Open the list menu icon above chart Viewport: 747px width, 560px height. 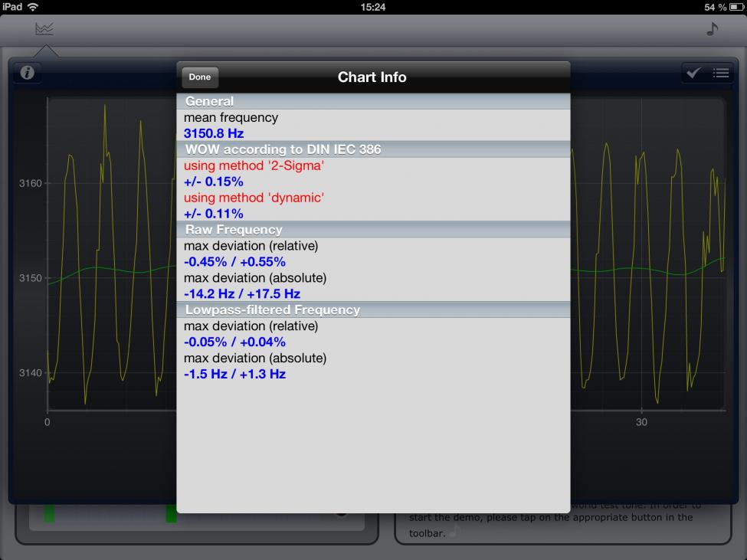pos(721,73)
